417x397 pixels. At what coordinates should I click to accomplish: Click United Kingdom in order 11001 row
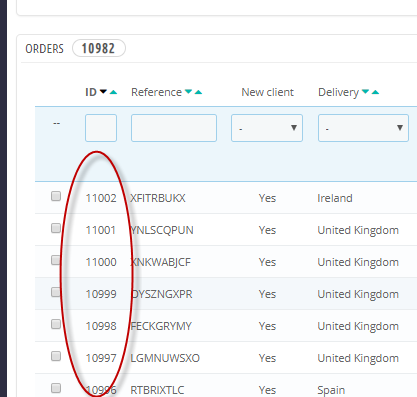click(358, 230)
